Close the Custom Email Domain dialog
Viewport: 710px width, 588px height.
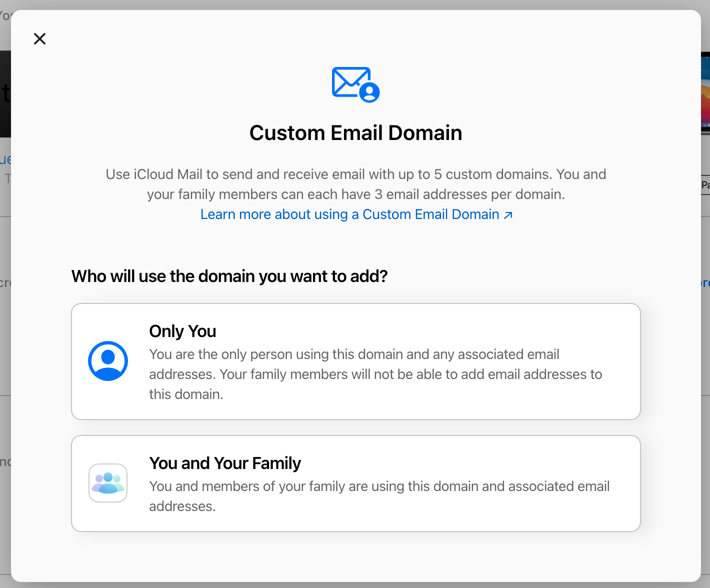coord(39,38)
